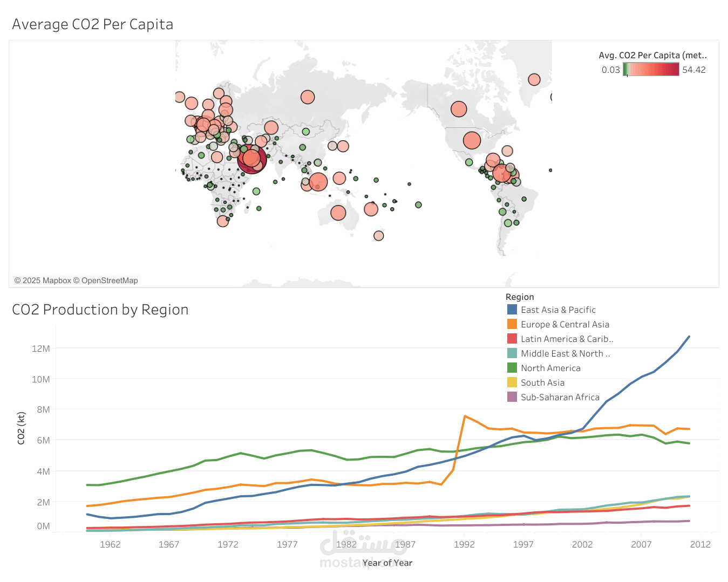Viewport: 728px width, 582px height.
Task: Click the bubble over Greenland
Action: pos(534,80)
